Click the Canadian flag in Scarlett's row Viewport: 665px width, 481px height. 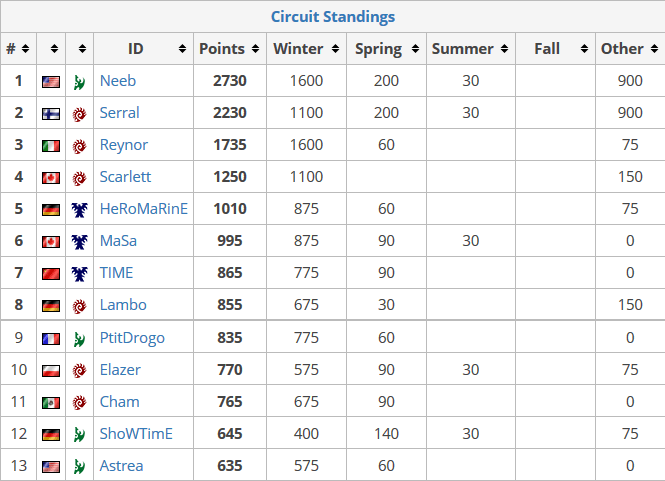coord(51,178)
